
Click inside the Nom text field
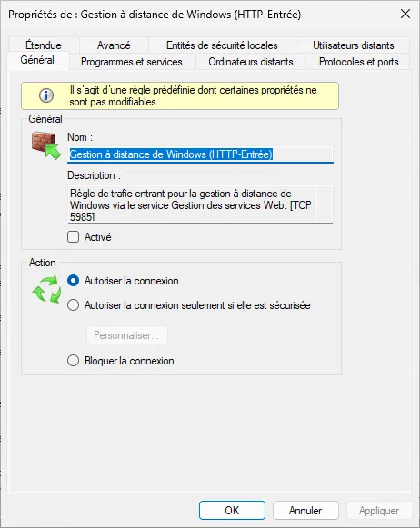point(200,154)
